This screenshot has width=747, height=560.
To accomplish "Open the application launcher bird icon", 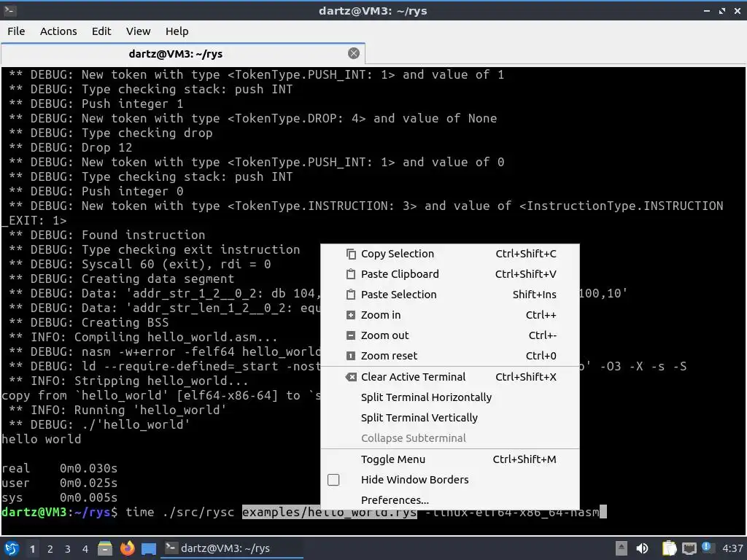I will pyautogui.click(x=12, y=548).
